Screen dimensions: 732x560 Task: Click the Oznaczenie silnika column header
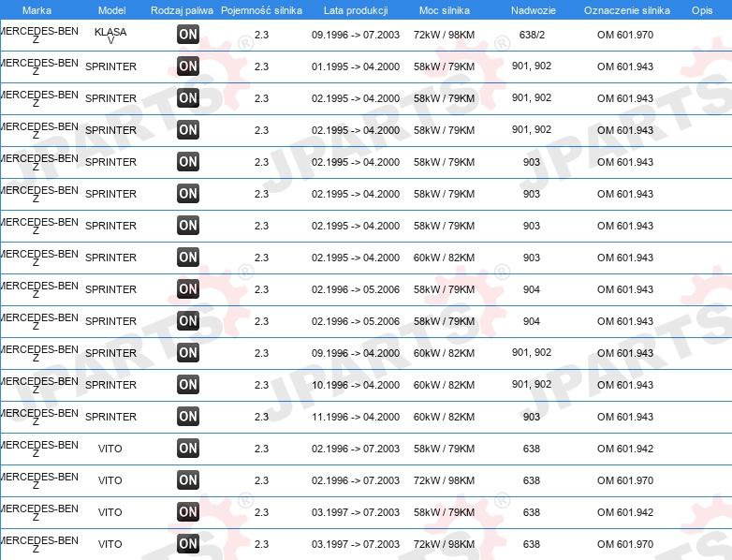point(627,10)
